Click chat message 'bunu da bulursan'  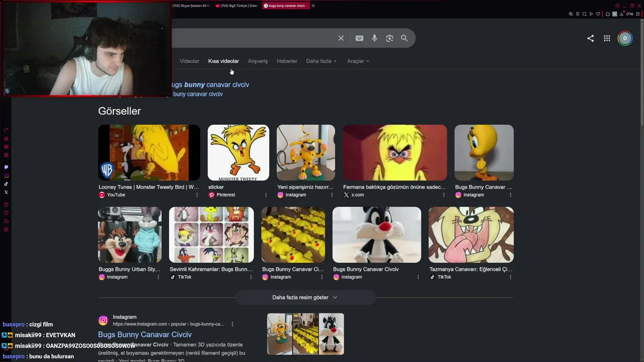(51, 356)
